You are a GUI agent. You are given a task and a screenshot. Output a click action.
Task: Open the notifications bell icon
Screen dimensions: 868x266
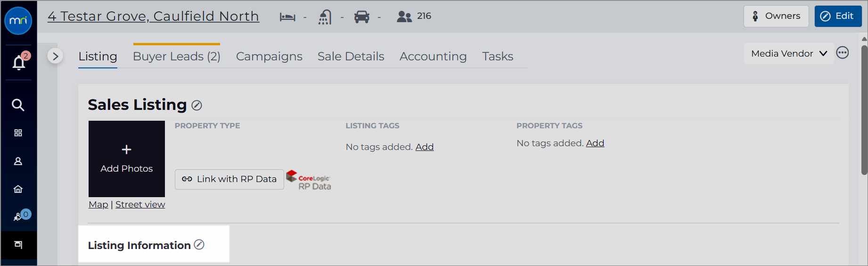point(19,62)
